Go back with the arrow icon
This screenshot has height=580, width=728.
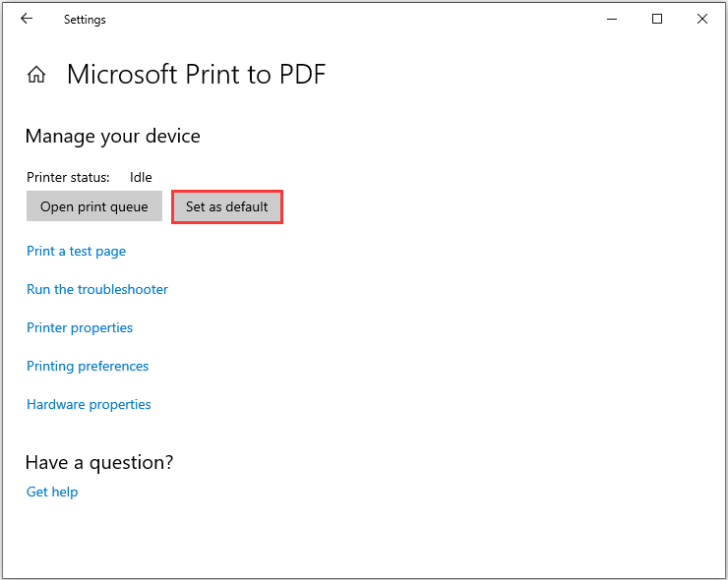click(x=27, y=19)
